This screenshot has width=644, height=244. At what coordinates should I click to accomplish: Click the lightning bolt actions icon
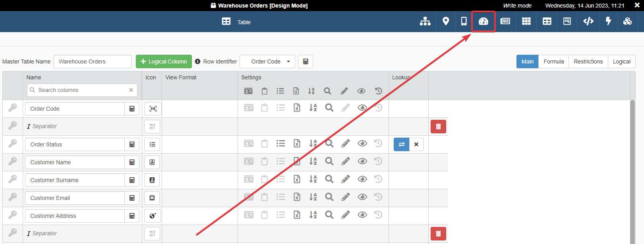(x=608, y=21)
